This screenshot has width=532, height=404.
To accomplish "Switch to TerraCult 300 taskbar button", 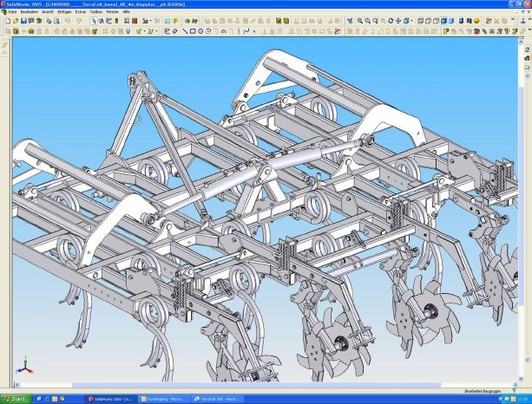I will point(218,400).
